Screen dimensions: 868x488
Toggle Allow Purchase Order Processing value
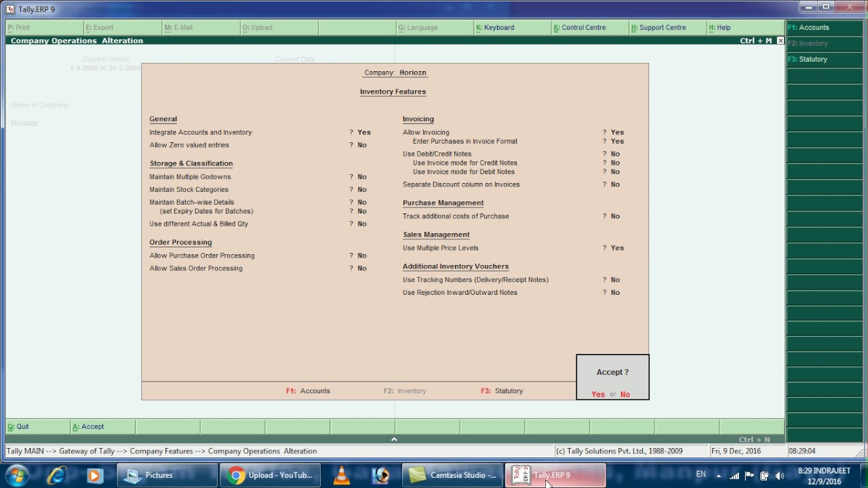tap(362, 256)
